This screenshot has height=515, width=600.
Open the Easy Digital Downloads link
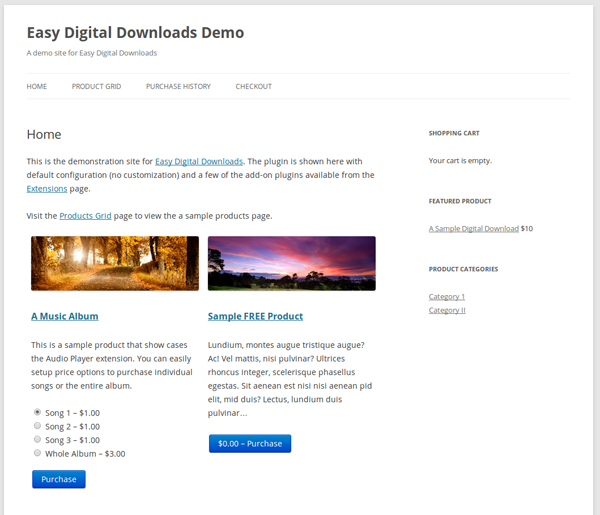pos(199,161)
